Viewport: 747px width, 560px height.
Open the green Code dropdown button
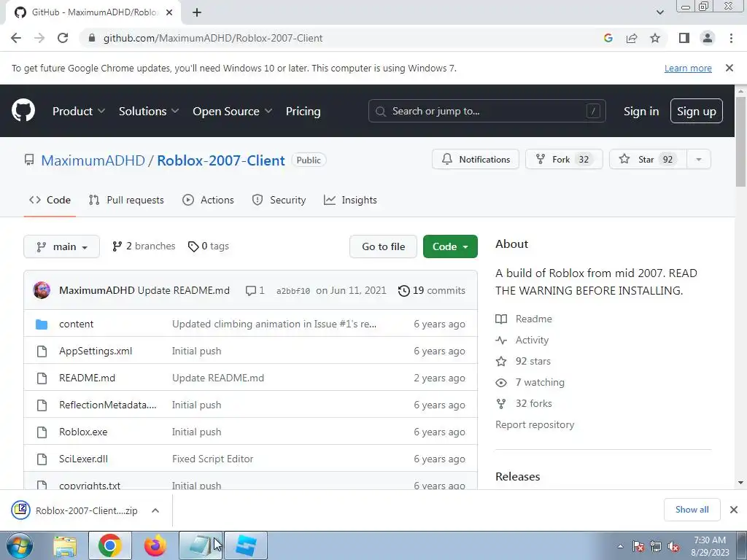point(450,246)
